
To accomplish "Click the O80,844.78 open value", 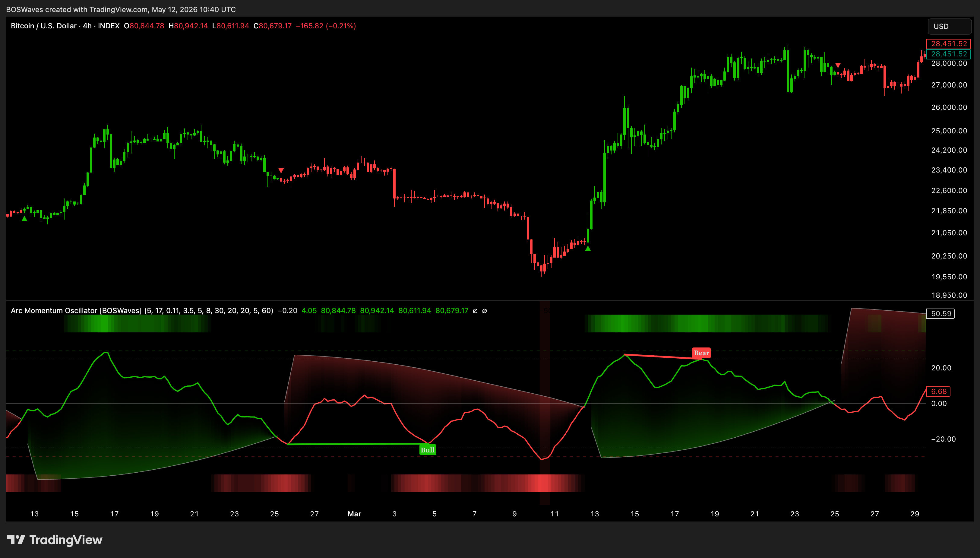I will [x=144, y=26].
